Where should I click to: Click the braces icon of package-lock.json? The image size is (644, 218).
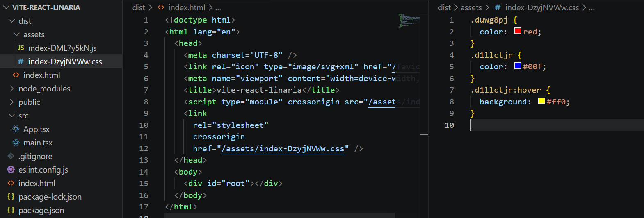(x=11, y=197)
